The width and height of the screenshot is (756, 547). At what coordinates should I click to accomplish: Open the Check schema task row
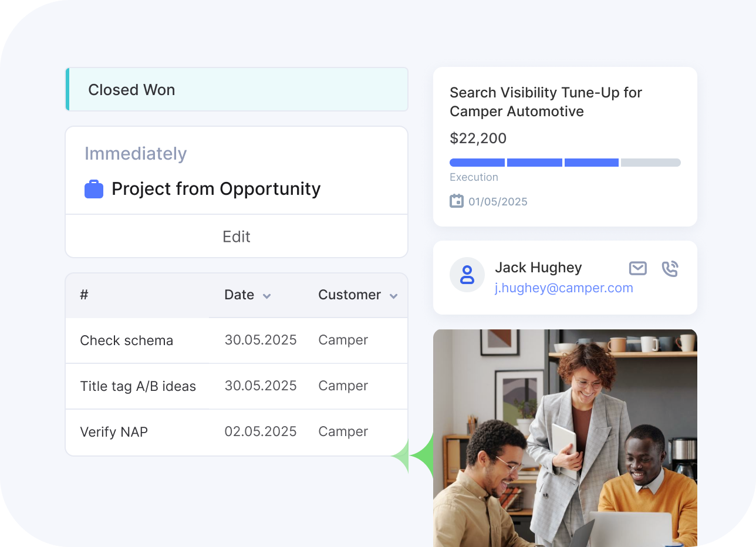(x=127, y=340)
